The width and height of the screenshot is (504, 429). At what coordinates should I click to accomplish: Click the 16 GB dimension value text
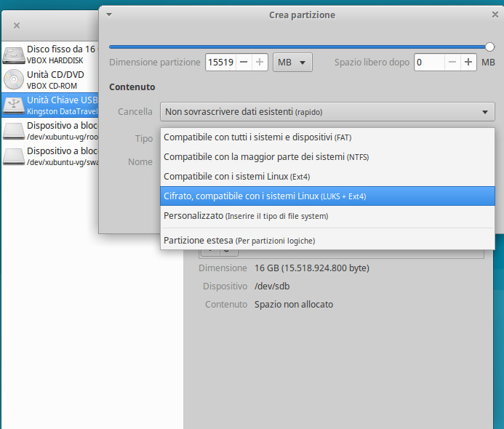(312, 268)
